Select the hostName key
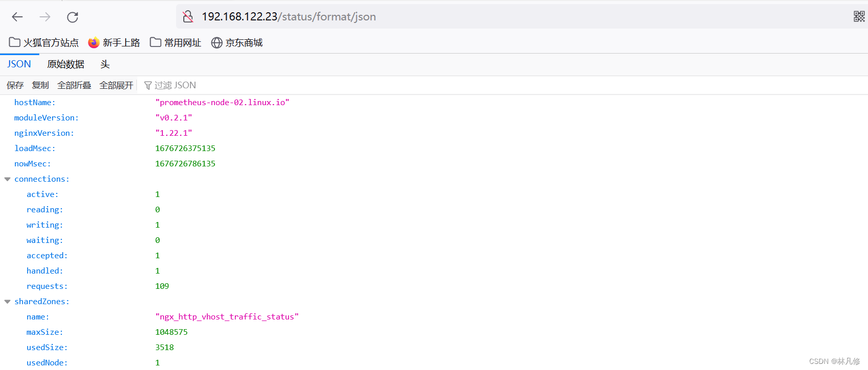This screenshot has height=370, width=868. (x=35, y=103)
